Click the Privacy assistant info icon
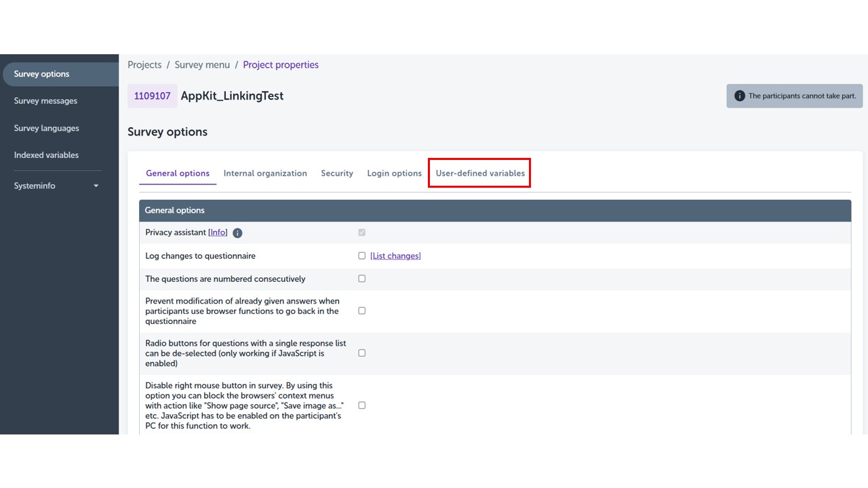 coord(237,233)
